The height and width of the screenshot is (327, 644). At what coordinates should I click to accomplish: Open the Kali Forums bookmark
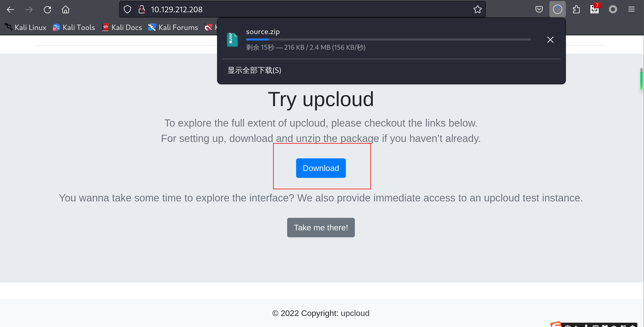click(173, 27)
